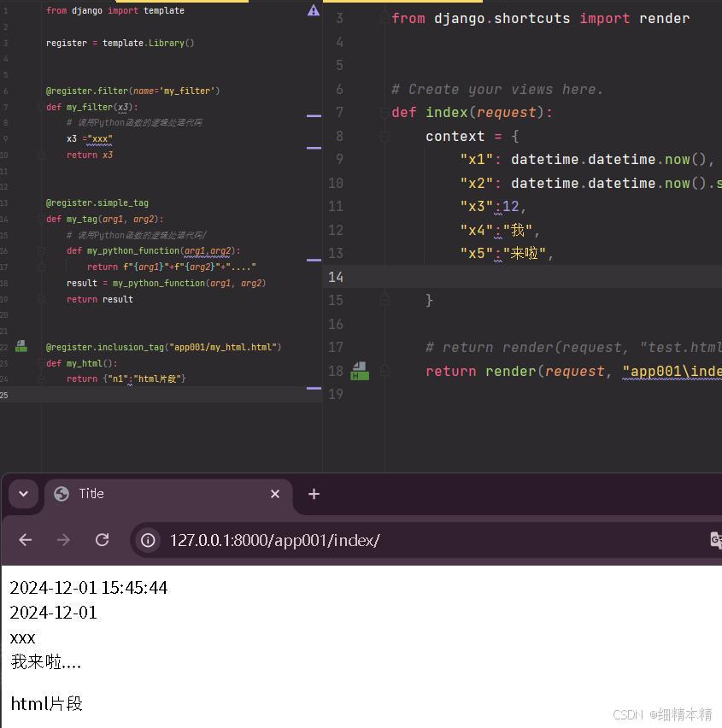Click the globe favicon on the Title tab
The height and width of the screenshot is (728, 722).
pyautogui.click(x=62, y=494)
